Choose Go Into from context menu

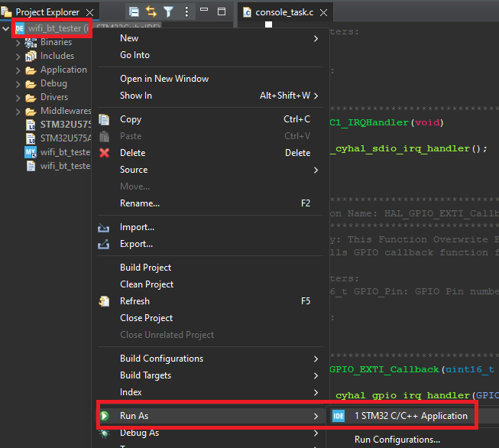(210, 55)
